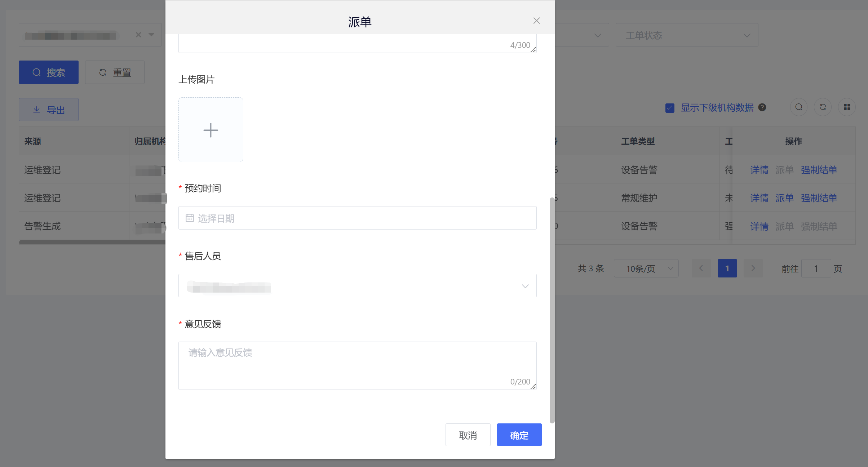Click 确定 to confirm dispatch

coord(519,435)
